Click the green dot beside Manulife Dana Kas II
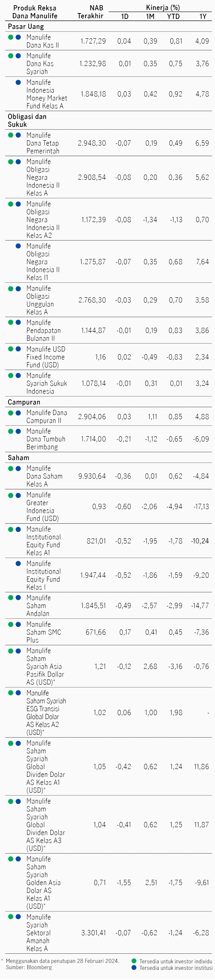The image size is (215, 980). [11, 37]
